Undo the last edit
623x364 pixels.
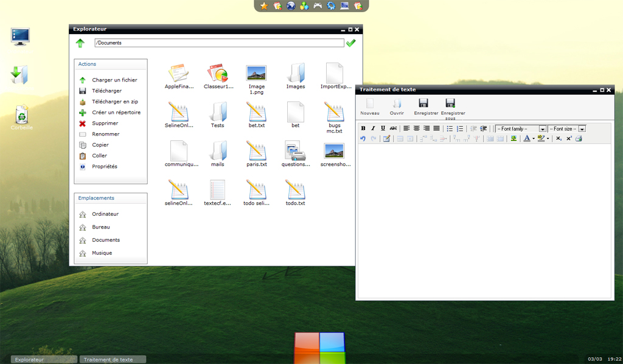pyautogui.click(x=363, y=139)
